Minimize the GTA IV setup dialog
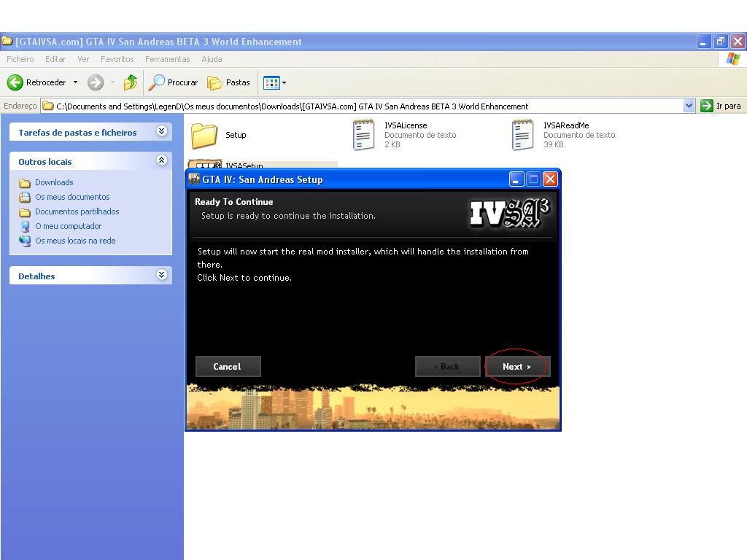Viewport: 747px width, 560px height. [x=516, y=179]
